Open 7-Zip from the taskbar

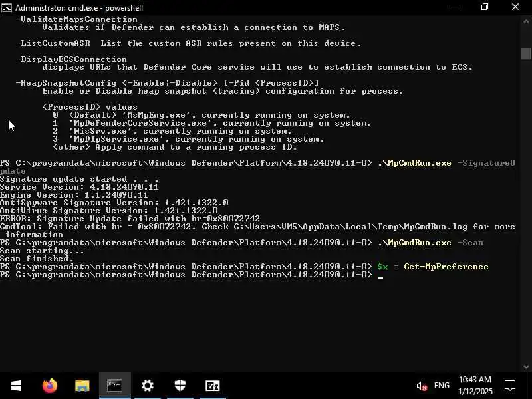point(213,386)
